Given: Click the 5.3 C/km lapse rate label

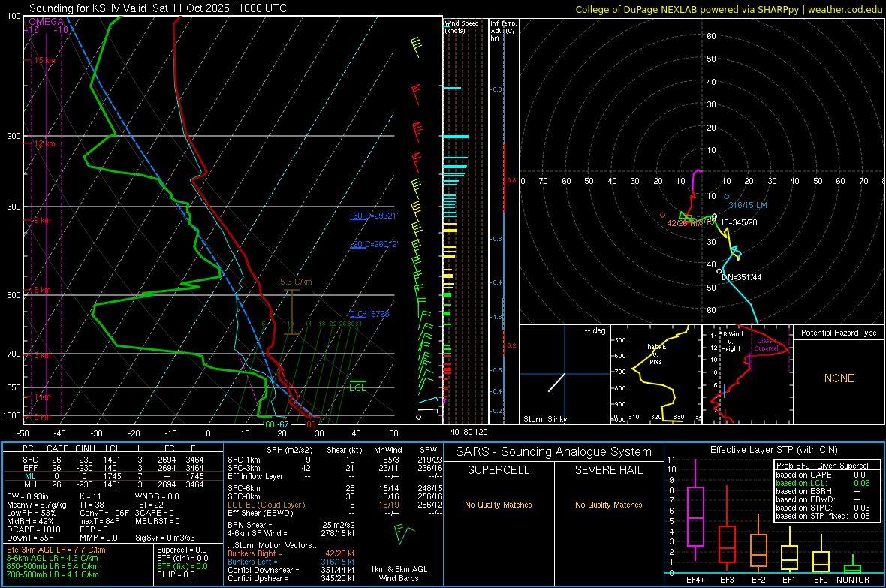Looking at the screenshot, I should pos(296,282).
